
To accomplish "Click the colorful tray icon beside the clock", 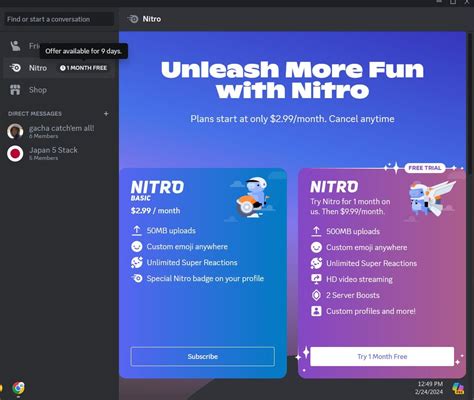I will [458, 388].
